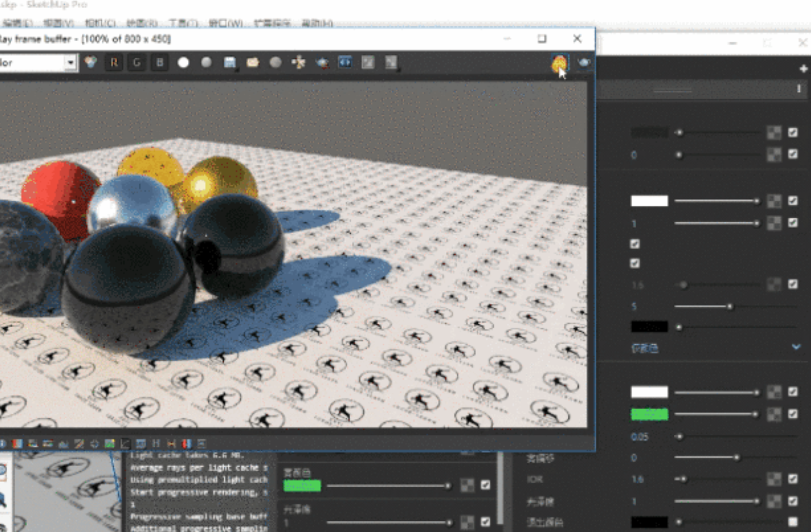Open the 相机(C) menu
Viewport: 811px width, 532px height.
click(x=100, y=23)
